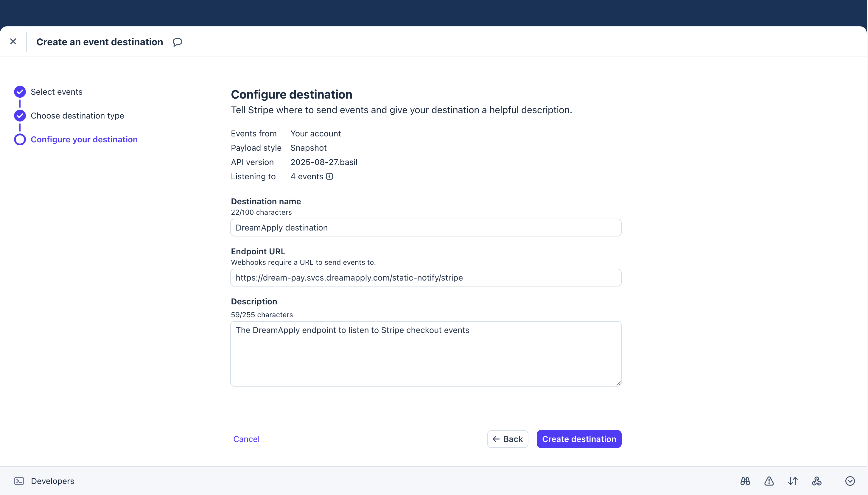
Task: Click the 4 events text
Action: 307,176
